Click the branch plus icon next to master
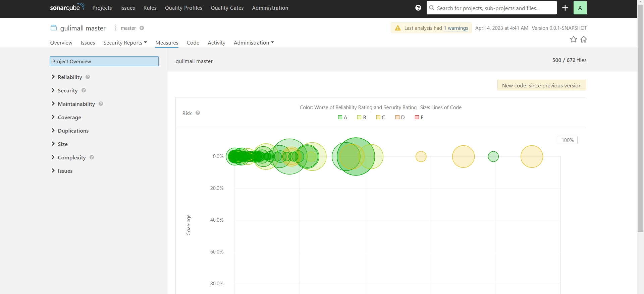This screenshot has width=644, height=294. pos(142,28)
